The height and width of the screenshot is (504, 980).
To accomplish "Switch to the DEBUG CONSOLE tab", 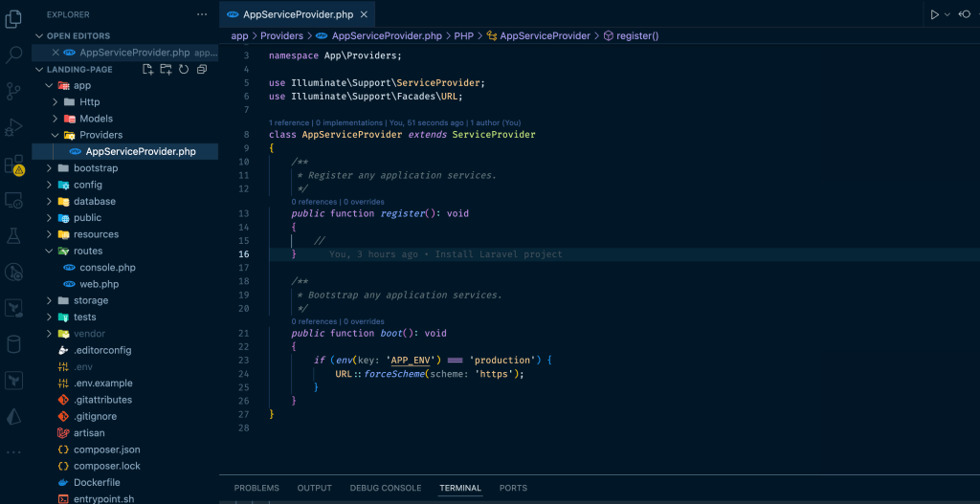I will 385,488.
